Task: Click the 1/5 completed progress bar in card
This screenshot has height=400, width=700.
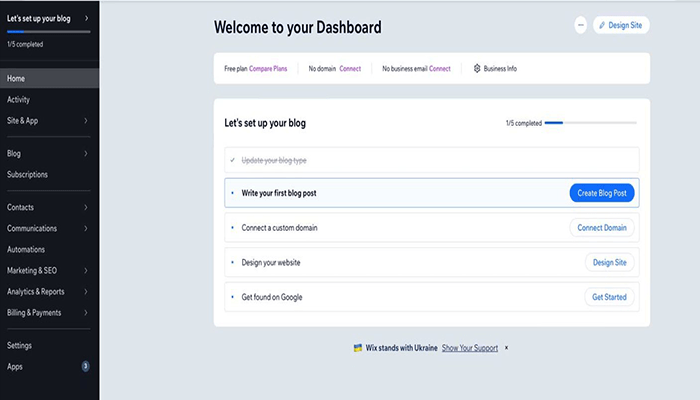Action: coord(591,123)
